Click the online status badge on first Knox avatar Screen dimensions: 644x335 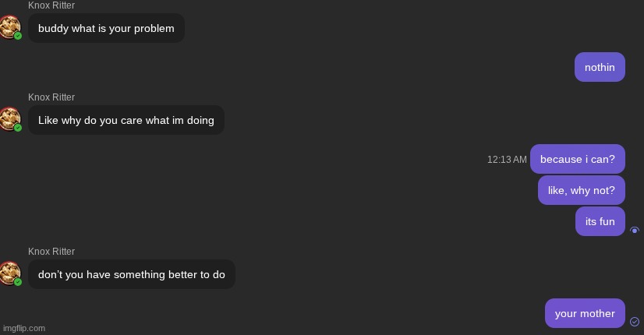[x=18, y=36]
